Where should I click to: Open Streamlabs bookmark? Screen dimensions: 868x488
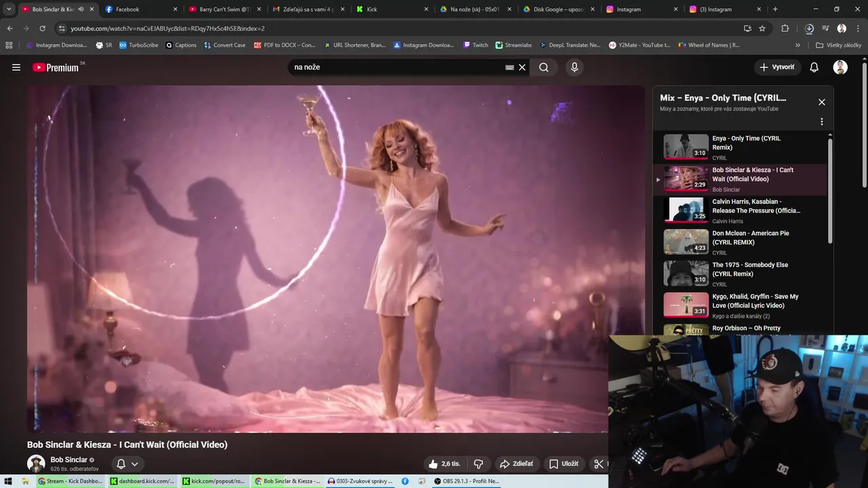(513, 45)
